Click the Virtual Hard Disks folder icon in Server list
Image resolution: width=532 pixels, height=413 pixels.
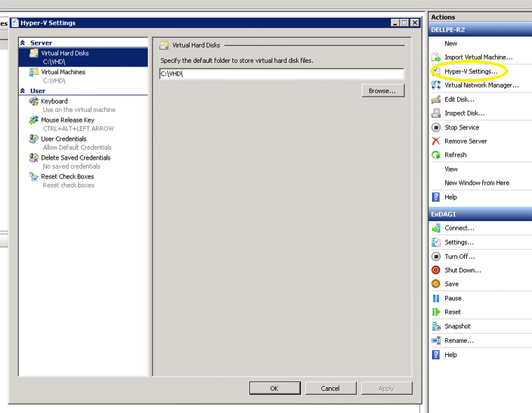[x=34, y=53]
